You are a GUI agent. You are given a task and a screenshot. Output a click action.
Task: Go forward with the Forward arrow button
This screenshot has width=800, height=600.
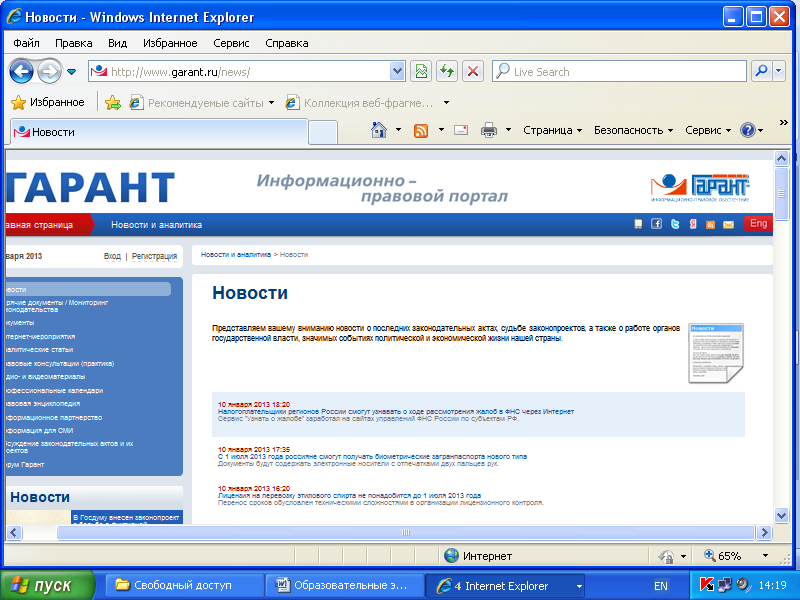tap(49, 71)
